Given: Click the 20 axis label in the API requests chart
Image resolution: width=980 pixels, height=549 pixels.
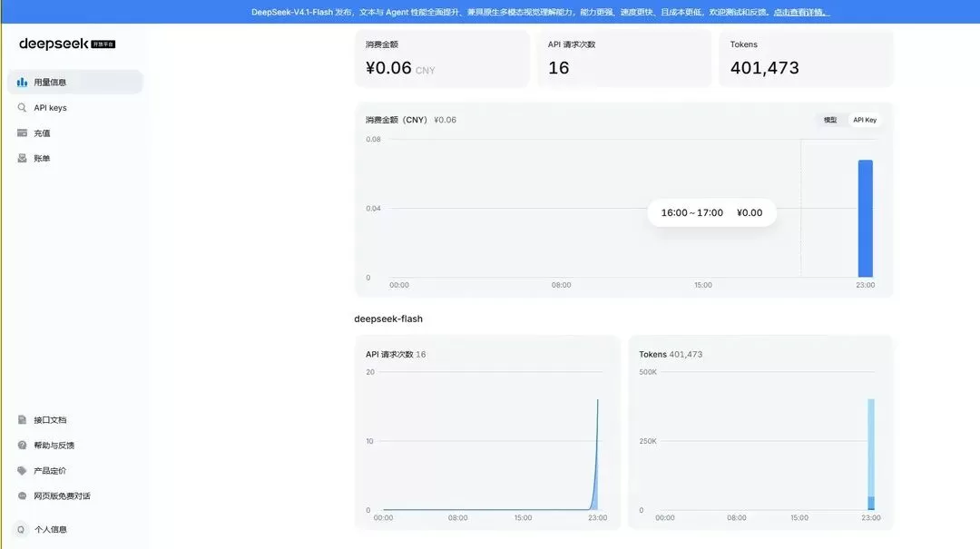Looking at the screenshot, I should (370, 372).
